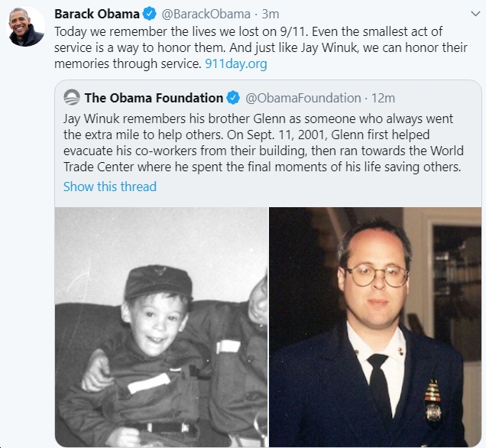Click the verified badge beside Barack Obama
The width and height of the screenshot is (486, 448).
tap(150, 15)
